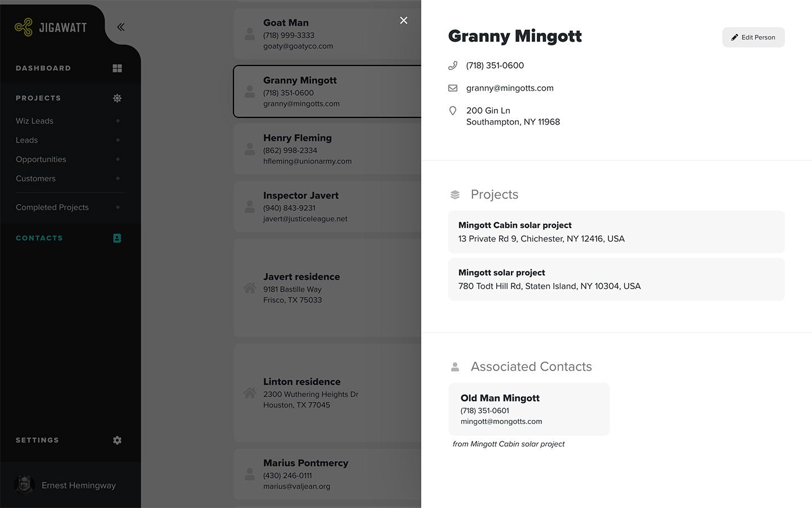Click the location pin icon by 200 Gin Ln

click(453, 111)
